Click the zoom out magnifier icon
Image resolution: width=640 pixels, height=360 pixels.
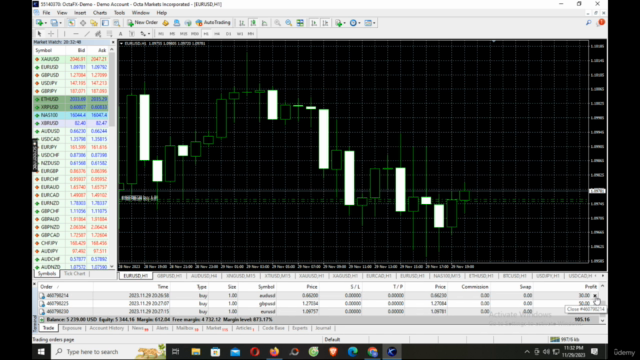point(289,23)
